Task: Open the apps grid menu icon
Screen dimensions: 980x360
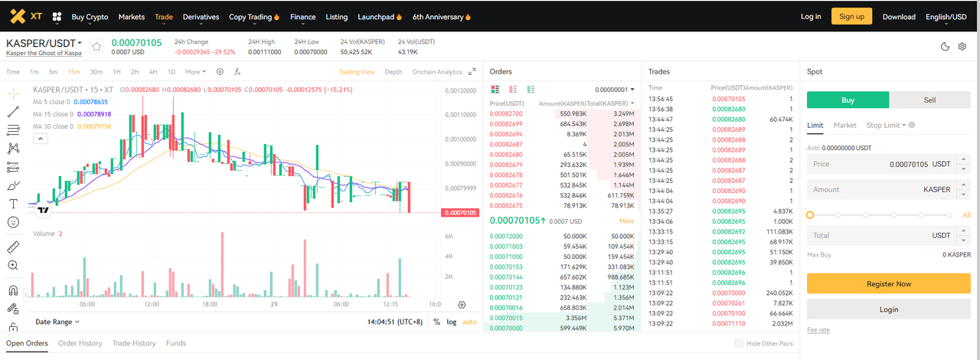Action: pos(57,17)
